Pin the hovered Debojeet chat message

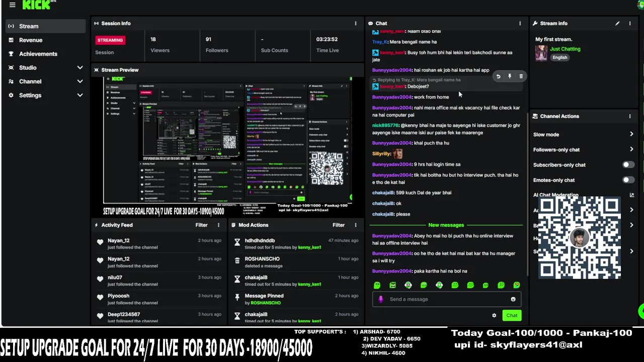[x=510, y=76]
